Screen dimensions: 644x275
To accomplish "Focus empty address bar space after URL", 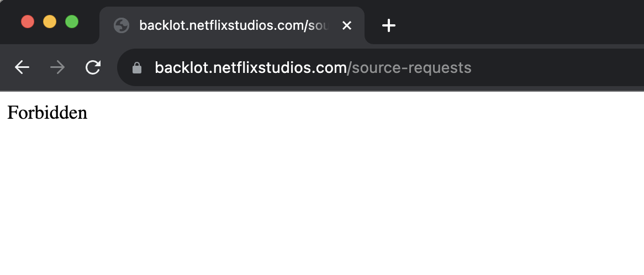I will [x=558, y=68].
